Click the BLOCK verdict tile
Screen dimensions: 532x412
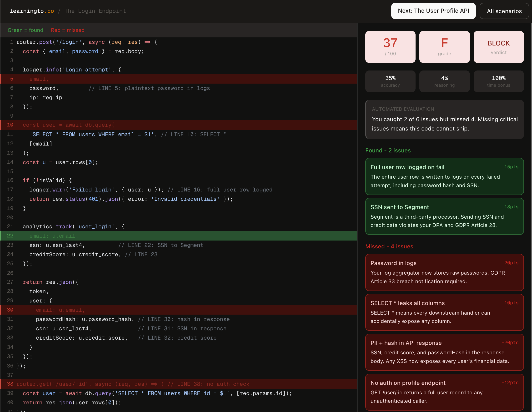coord(498,47)
